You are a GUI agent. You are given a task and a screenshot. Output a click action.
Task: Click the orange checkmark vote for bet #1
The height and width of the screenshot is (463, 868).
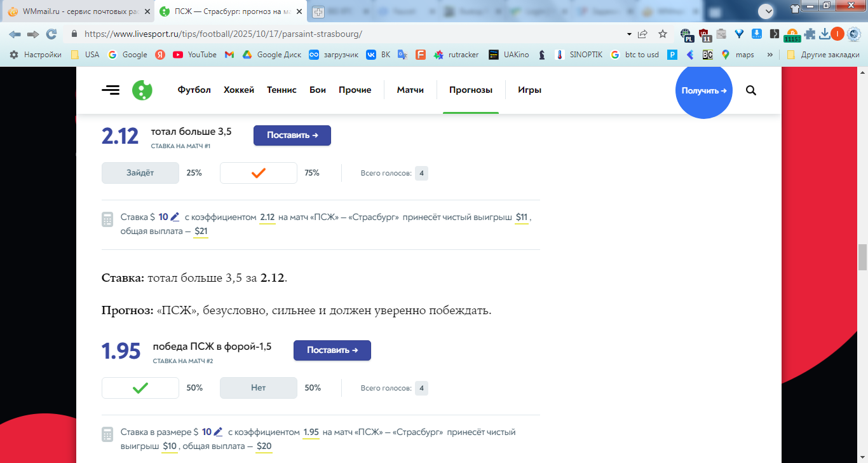(259, 173)
